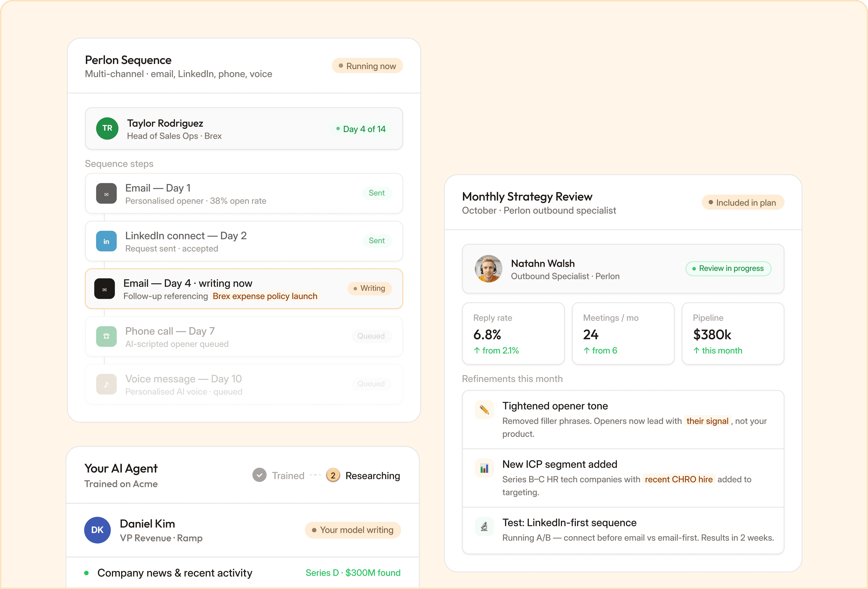Click the black Email Day 4 envelope icon
This screenshot has width=868, height=589.
[105, 289]
